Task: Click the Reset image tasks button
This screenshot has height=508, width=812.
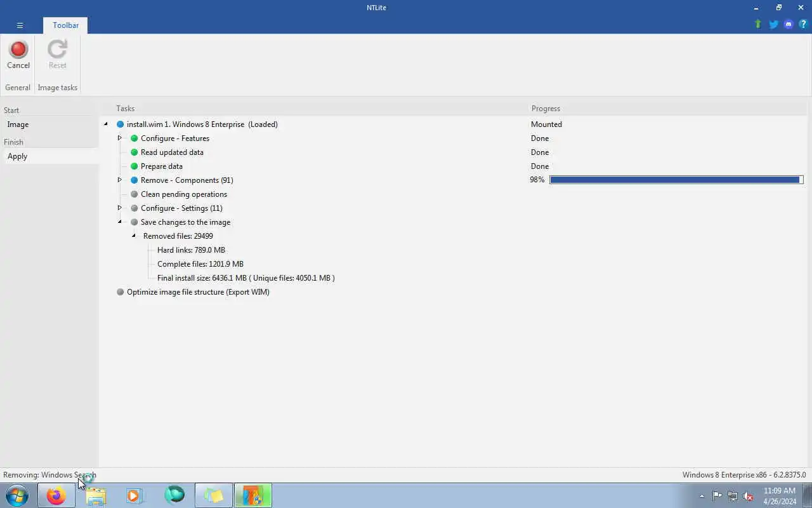Action: 57,55
